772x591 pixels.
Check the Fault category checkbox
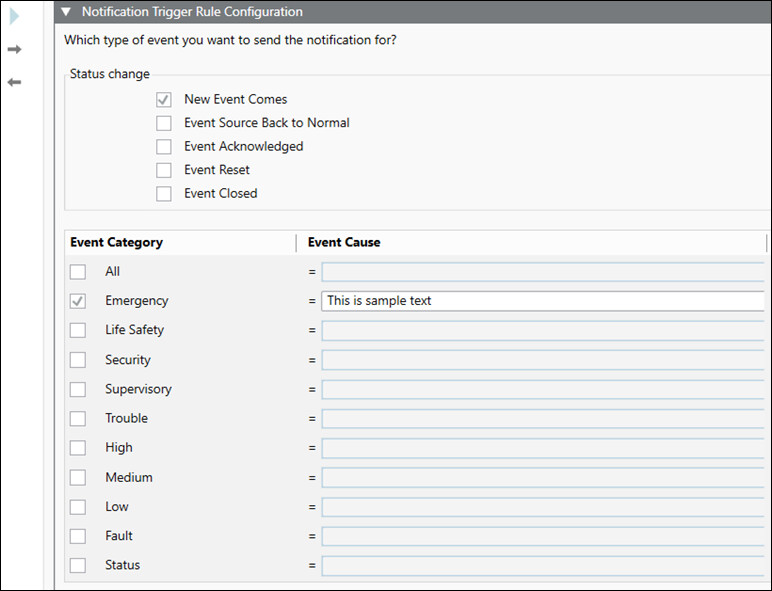(x=78, y=536)
